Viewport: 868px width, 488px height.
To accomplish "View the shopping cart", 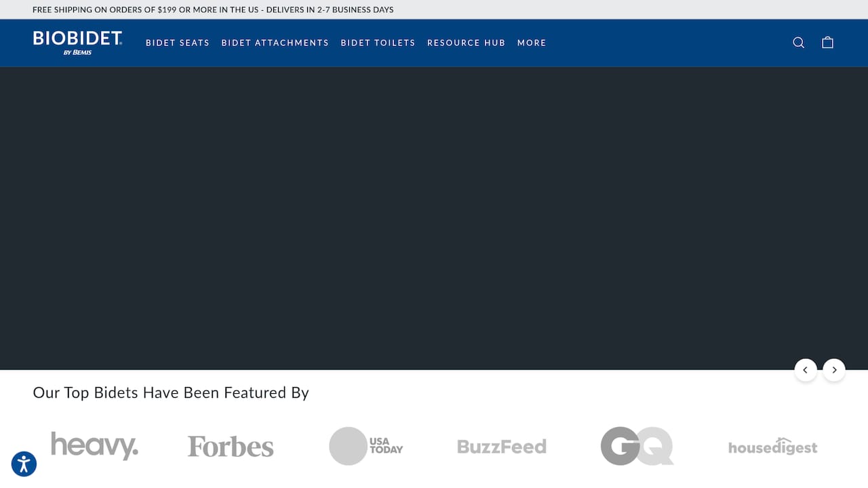I will point(827,42).
